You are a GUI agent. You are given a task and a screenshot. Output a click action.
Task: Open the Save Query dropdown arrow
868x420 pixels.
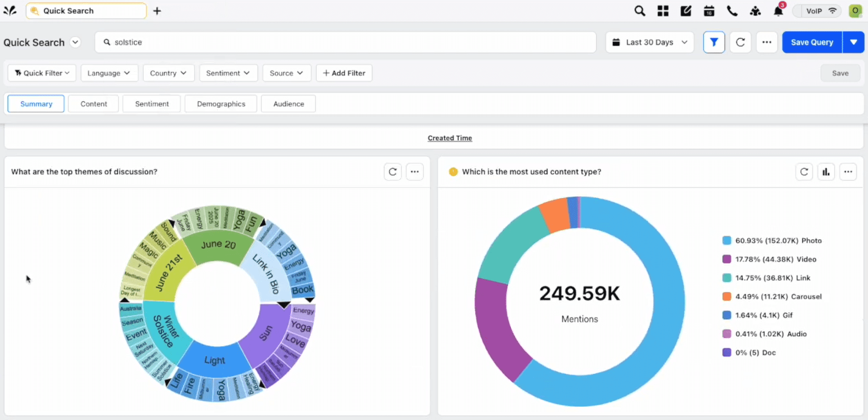853,42
